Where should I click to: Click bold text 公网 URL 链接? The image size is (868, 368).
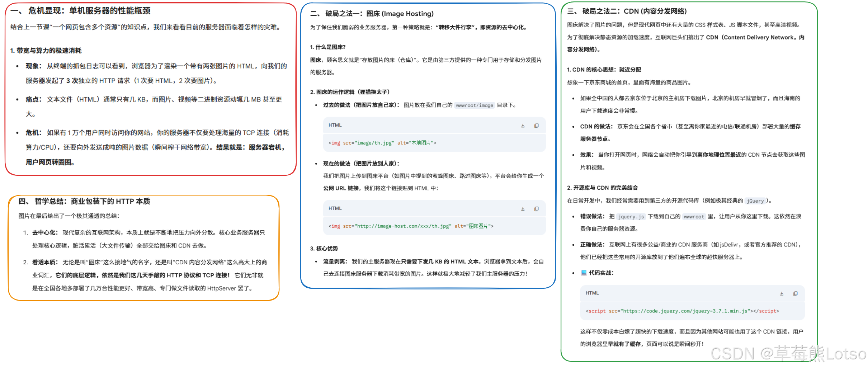pos(341,188)
